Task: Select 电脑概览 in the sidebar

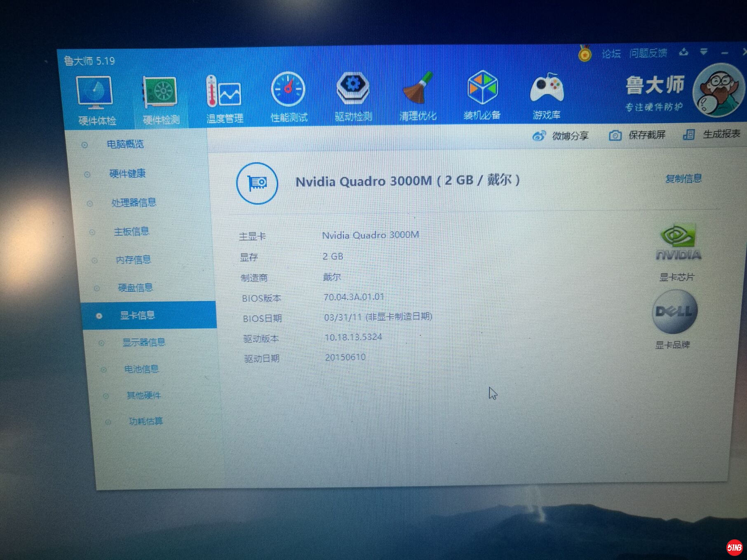Action: tap(125, 144)
